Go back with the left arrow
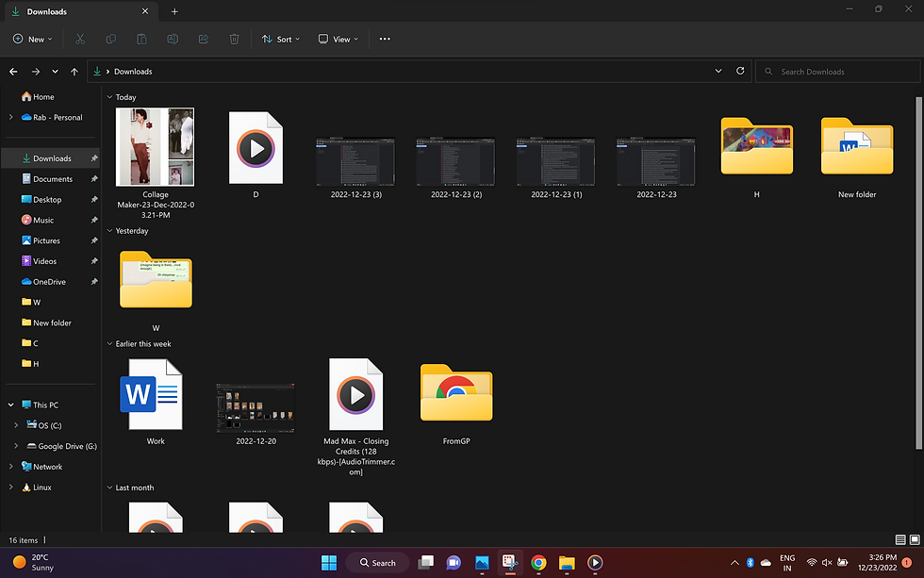924x578 pixels. 13,72
